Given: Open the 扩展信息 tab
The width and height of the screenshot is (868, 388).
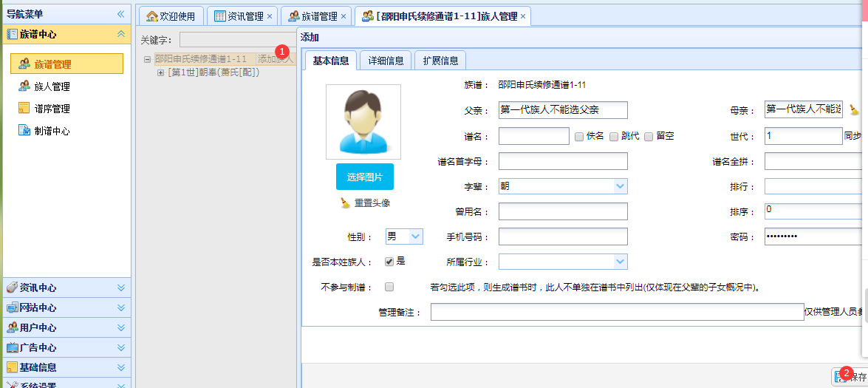Looking at the screenshot, I should coord(440,61).
